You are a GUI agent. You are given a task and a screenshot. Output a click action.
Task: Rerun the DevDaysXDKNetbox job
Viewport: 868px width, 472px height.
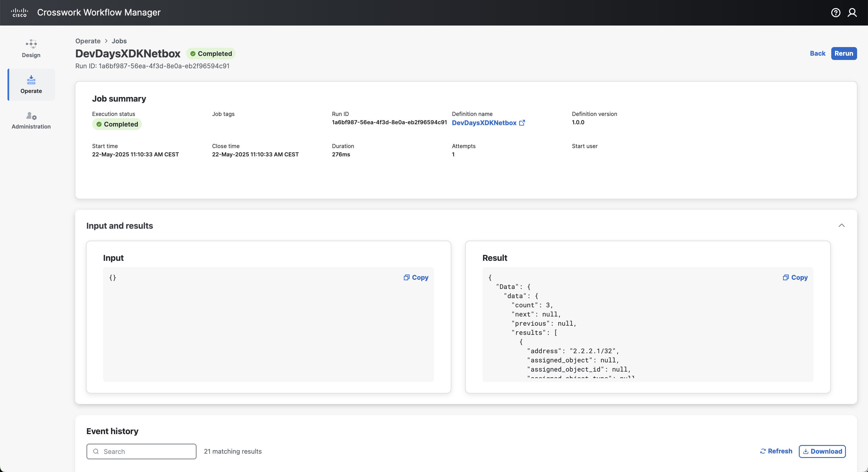(x=844, y=53)
